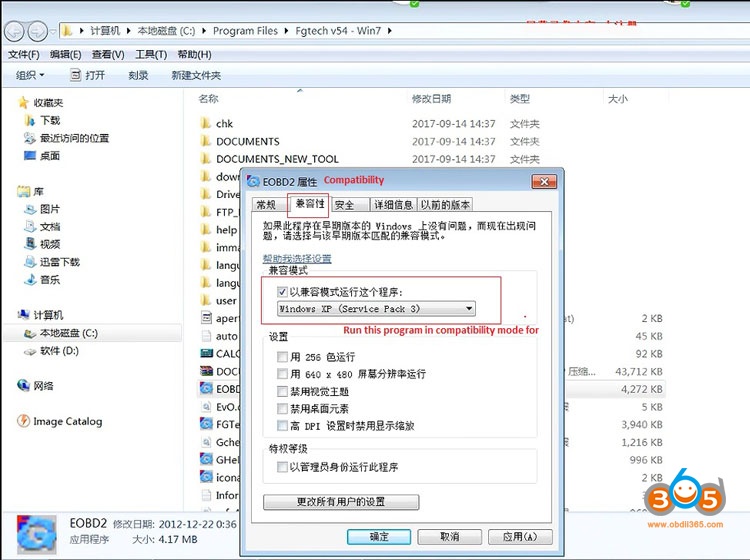Open the 文件(F) menu

(x=23, y=55)
